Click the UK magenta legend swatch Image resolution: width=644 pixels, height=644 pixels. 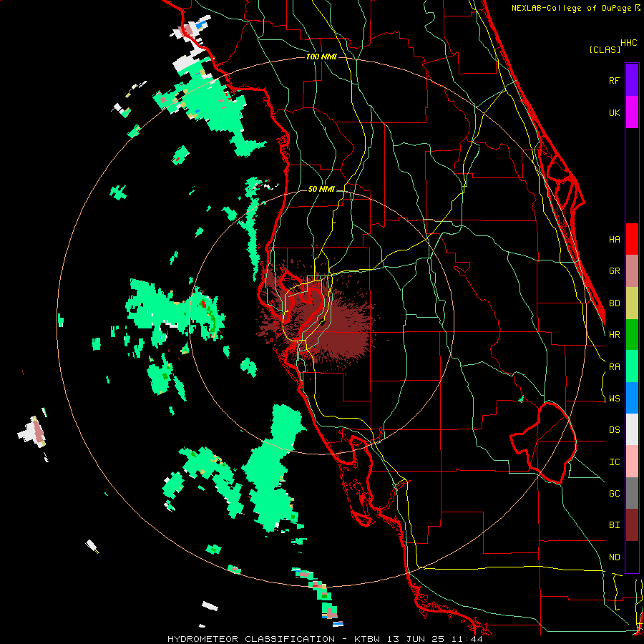click(632, 112)
